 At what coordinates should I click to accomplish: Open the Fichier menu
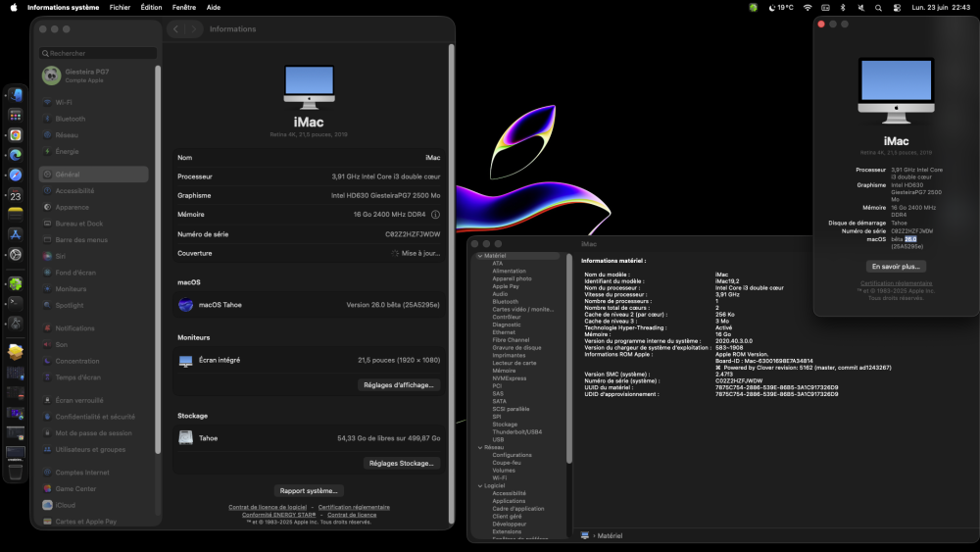[120, 8]
